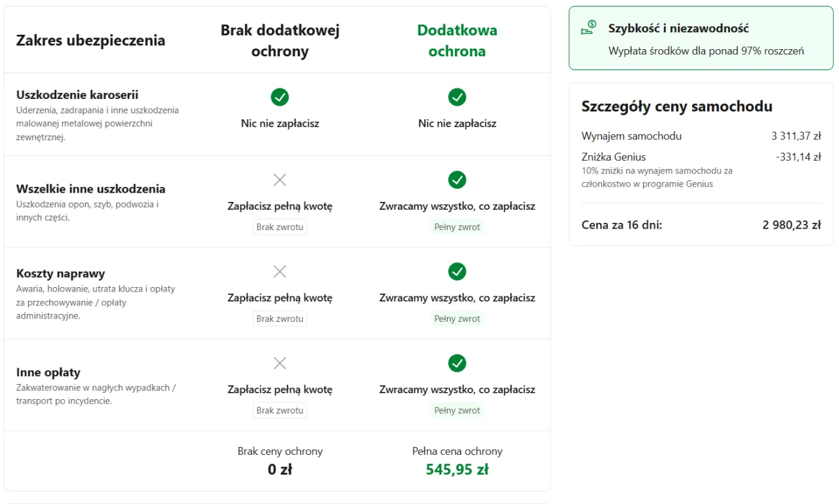Click the Cena za 16 dni total price row
Image resolution: width=839 pixels, height=504 pixels.
click(x=701, y=224)
